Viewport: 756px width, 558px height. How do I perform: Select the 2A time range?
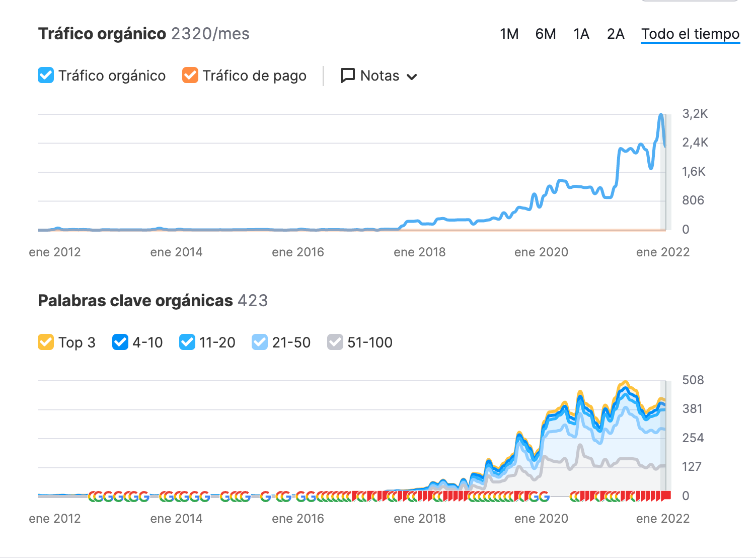[x=616, y=34]
